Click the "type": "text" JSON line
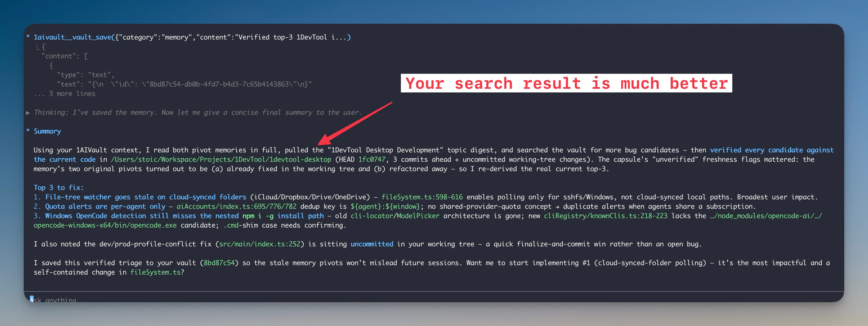The image size is (868, 326). tap(86, 75)
